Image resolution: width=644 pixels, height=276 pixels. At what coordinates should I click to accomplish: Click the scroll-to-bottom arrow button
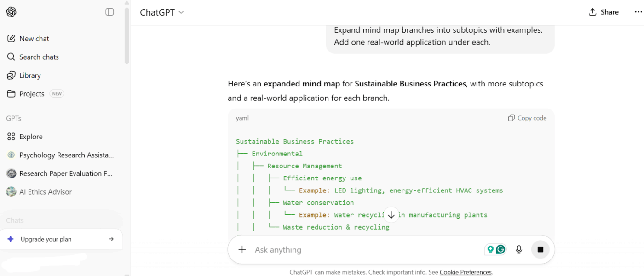(x=391, y=215)
